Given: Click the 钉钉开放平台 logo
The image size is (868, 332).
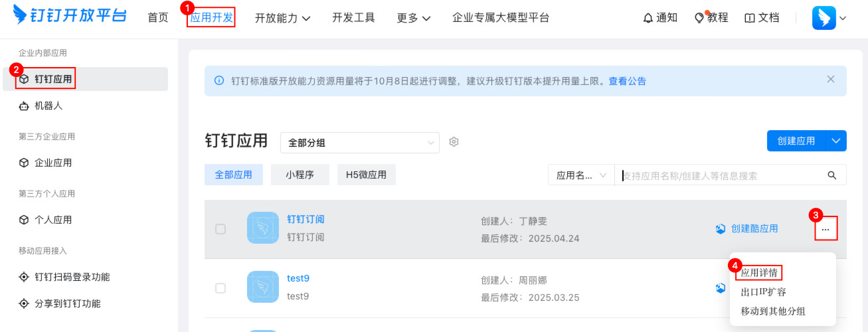Looking at the screenshot, I should click(x=70, y=17).
